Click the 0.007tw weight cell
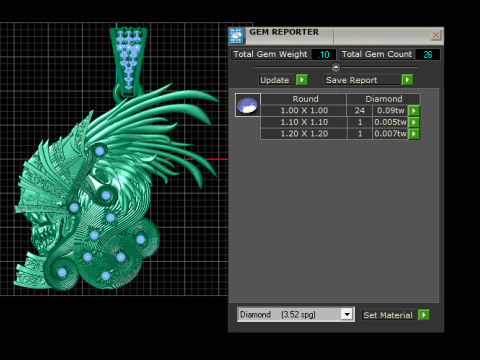480x360 pixels. coord(390,134)
